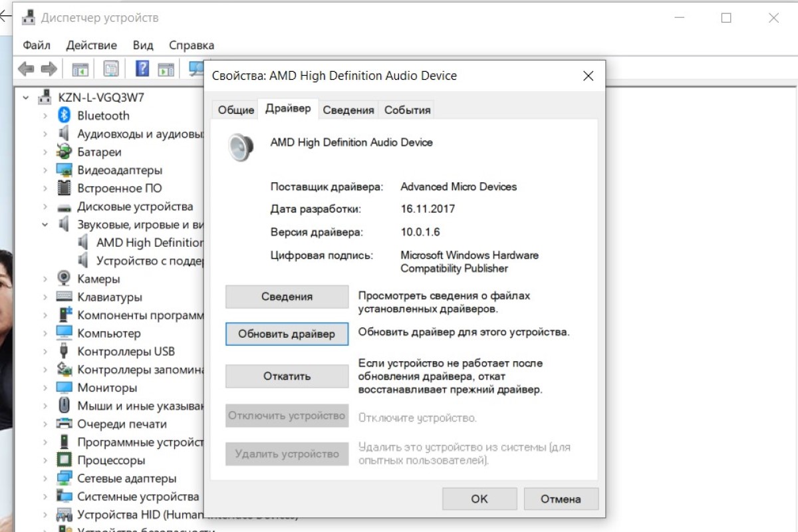This screenshot has height=532, width=798.
Task: Open the Вид menu
Action: 143,45
